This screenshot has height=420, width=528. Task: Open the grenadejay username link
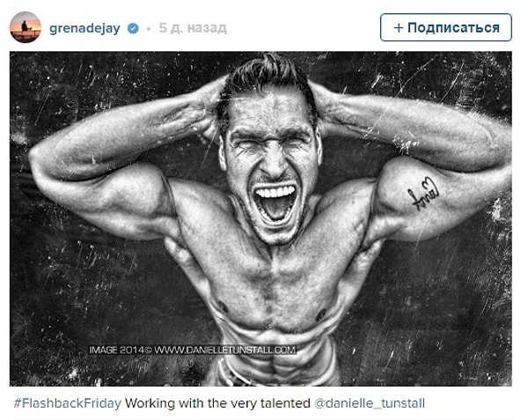coord(84,28)
